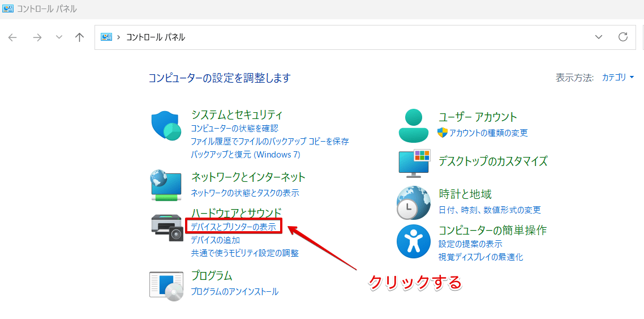Click the Back navigation arrow
The image size is (644, 319).
tap(12, 37)
